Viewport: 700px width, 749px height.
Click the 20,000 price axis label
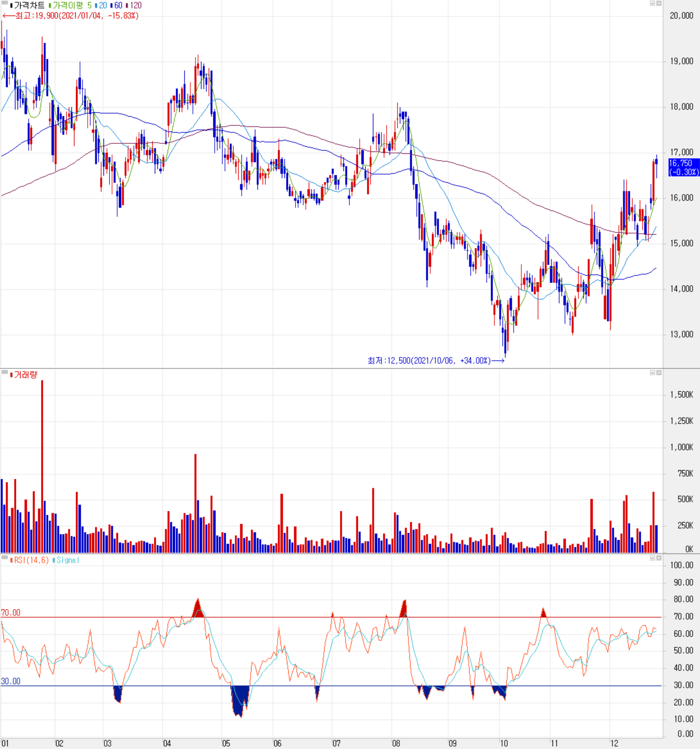[681, 16]
